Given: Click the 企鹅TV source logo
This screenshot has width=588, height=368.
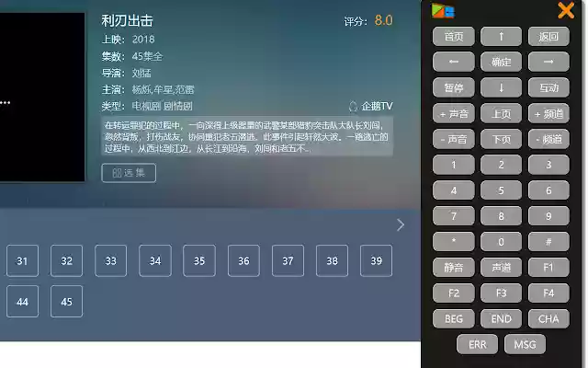Looking at the screenshot, I should pyautogui.click(x=371, y=107).
